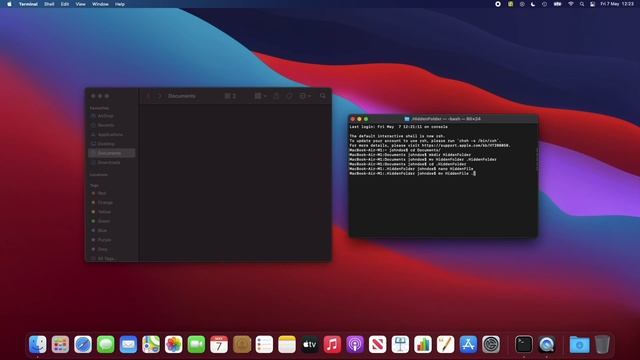Viewport: 640px width, 360px height.
Task: Open Spotlight search in the menu bar
Action: pos(582,4)
